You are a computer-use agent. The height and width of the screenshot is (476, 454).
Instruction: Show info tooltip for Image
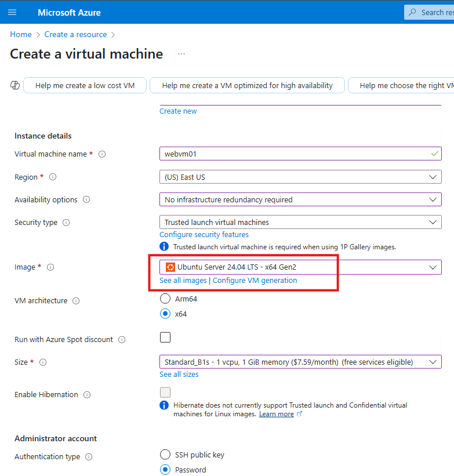tap(50, 267)
